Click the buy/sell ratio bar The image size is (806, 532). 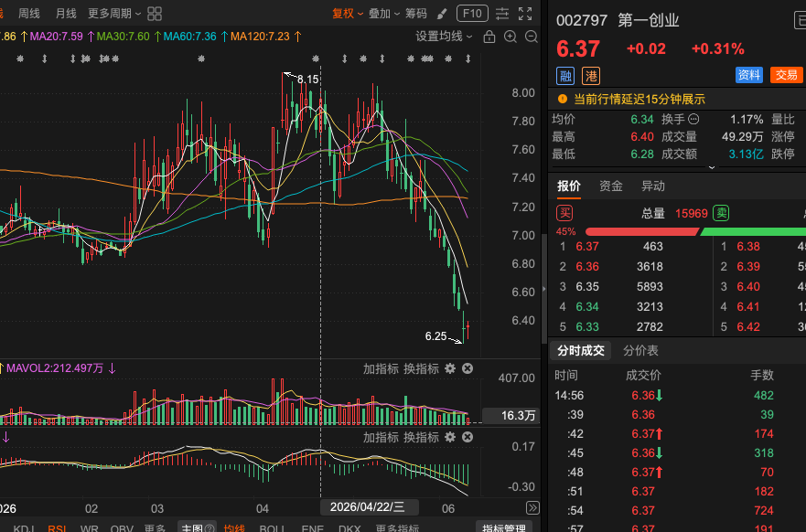pyautogui.click(x=695, y=231)
